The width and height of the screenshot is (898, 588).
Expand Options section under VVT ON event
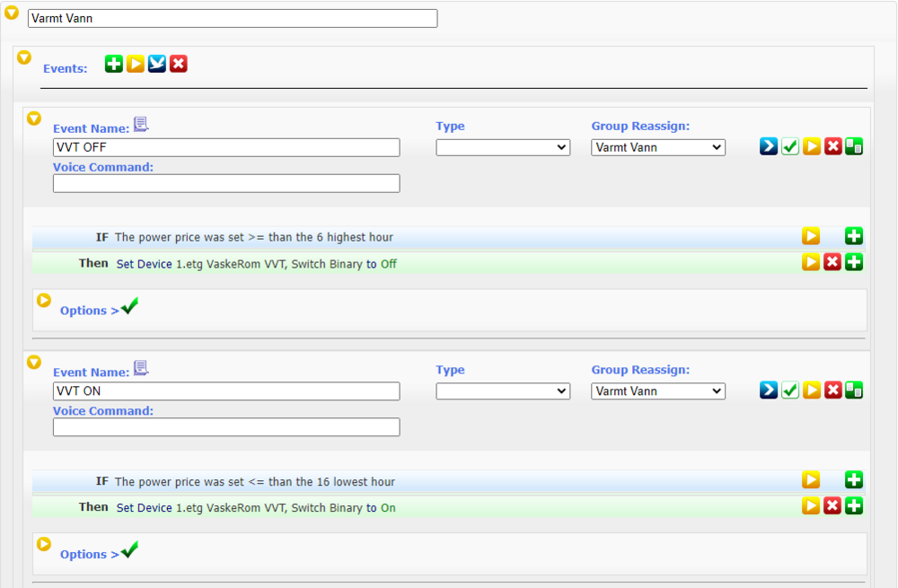(x=44, y=545)
